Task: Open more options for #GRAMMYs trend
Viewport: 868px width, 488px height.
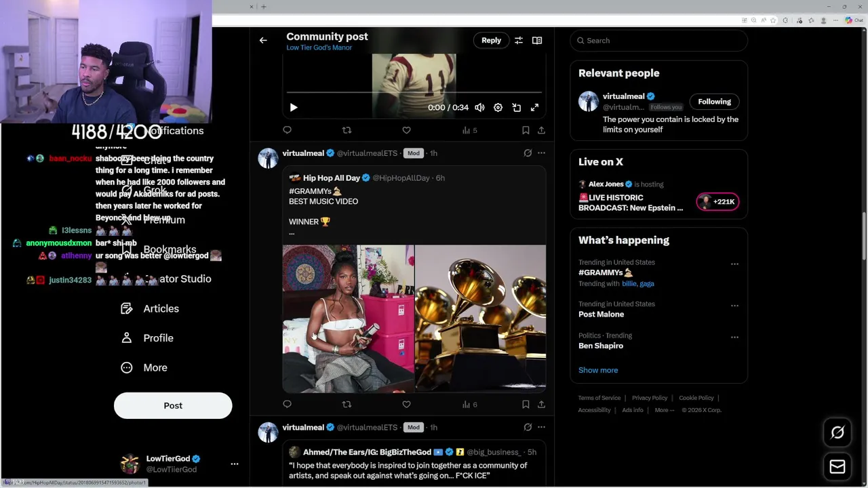Action: (x=734, y=264)
